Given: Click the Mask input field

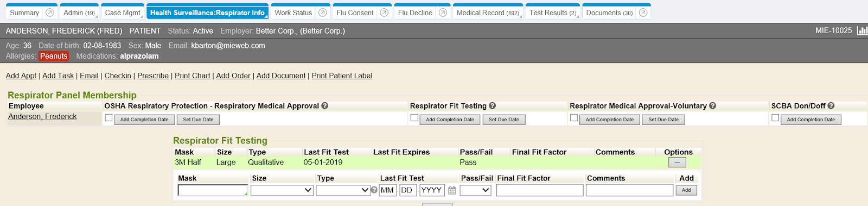Looking at the screenshot, I should 213,190.
